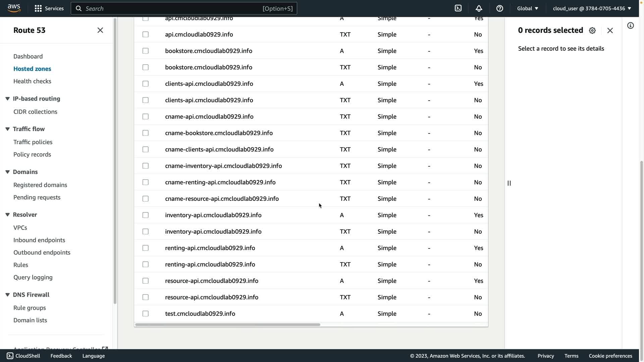The image size is (644, 362).
Task: Open the Global region dropdown
Action: 528,8
